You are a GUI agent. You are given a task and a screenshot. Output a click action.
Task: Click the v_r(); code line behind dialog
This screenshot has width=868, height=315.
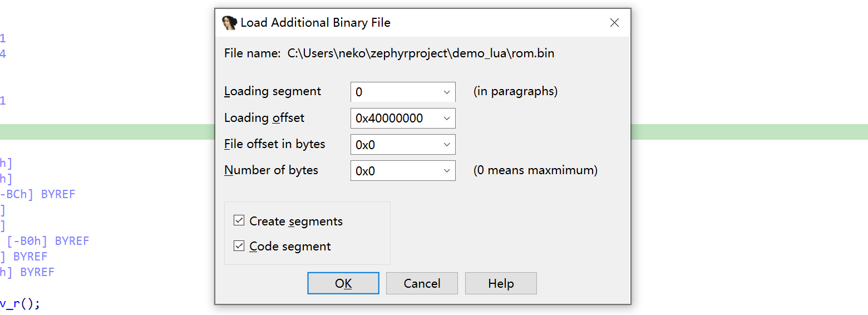[x=20, y=304]
